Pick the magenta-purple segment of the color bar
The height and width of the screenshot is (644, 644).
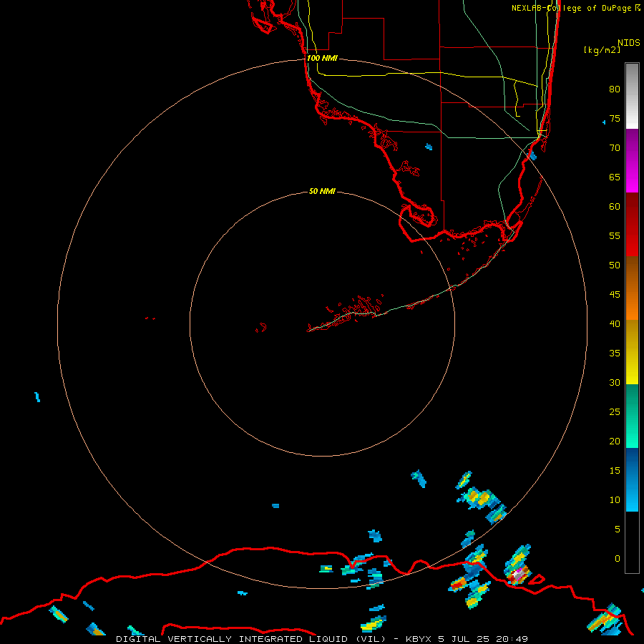(x=632, y=160)
